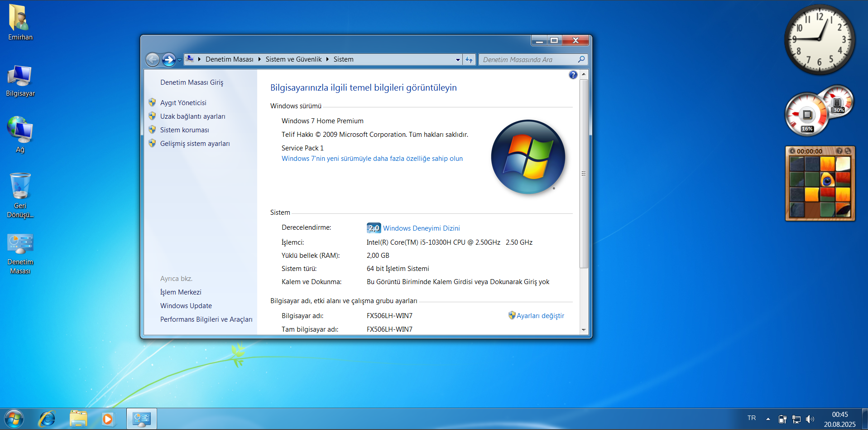868x430 pixels.
Task: Open the Geri Dönüşüm recycle bin icon
Action: 20,195
